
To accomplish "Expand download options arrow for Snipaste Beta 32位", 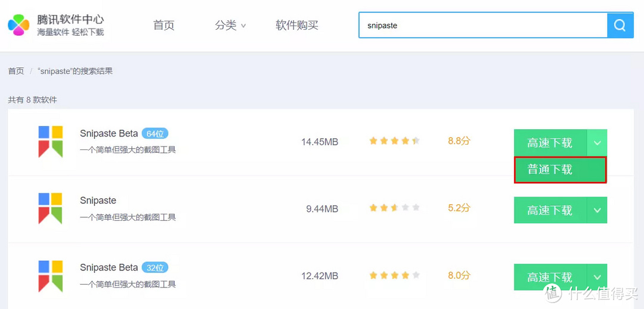I will pos(597,277).
